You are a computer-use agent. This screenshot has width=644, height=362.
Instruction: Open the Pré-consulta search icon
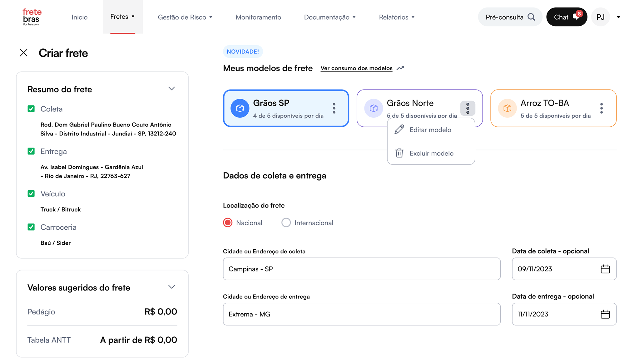click(x=532, y=17)
